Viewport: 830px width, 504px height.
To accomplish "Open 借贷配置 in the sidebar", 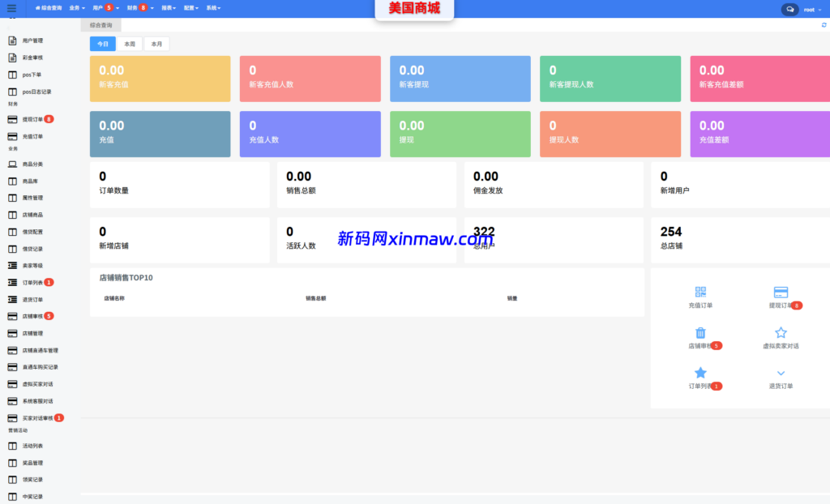I will coord(32,232).
